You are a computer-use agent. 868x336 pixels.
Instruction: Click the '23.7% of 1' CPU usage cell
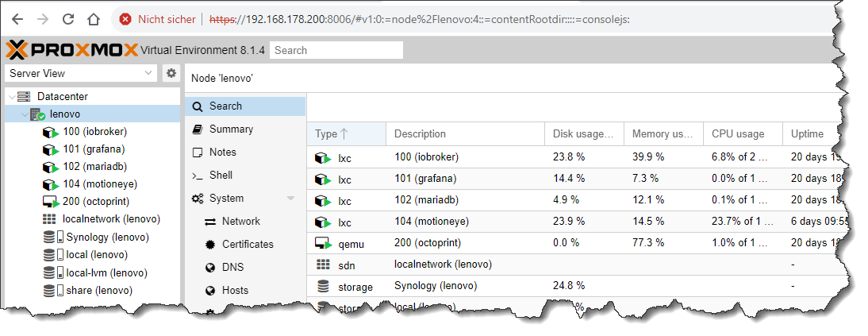click(743, 222)
